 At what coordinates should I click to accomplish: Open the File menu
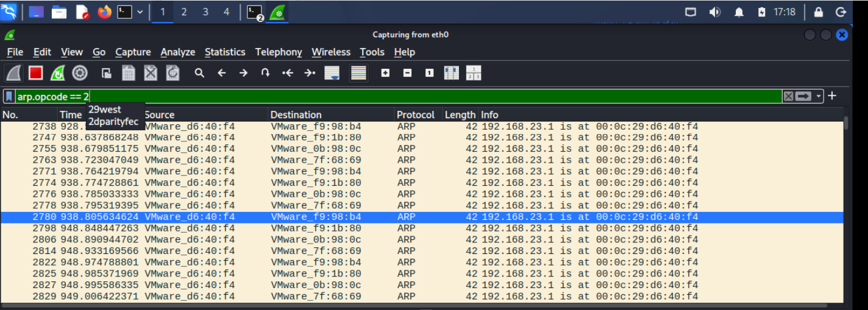[15, 52]
